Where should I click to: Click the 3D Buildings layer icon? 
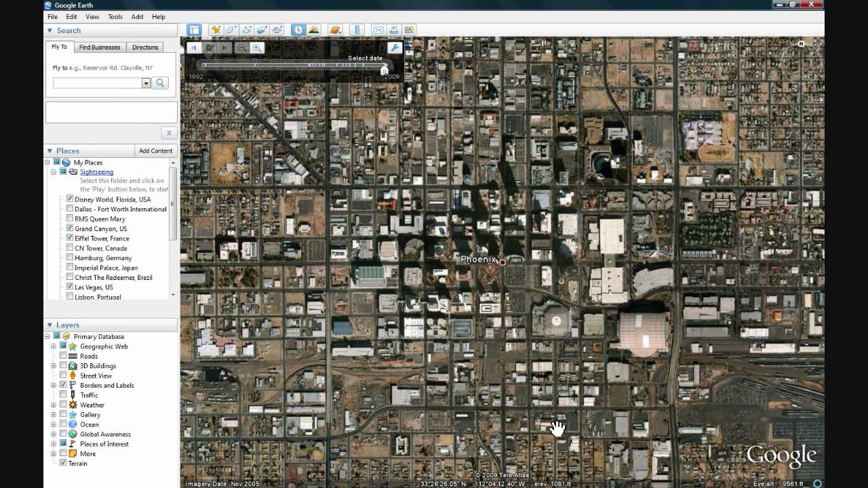point(73,366)
